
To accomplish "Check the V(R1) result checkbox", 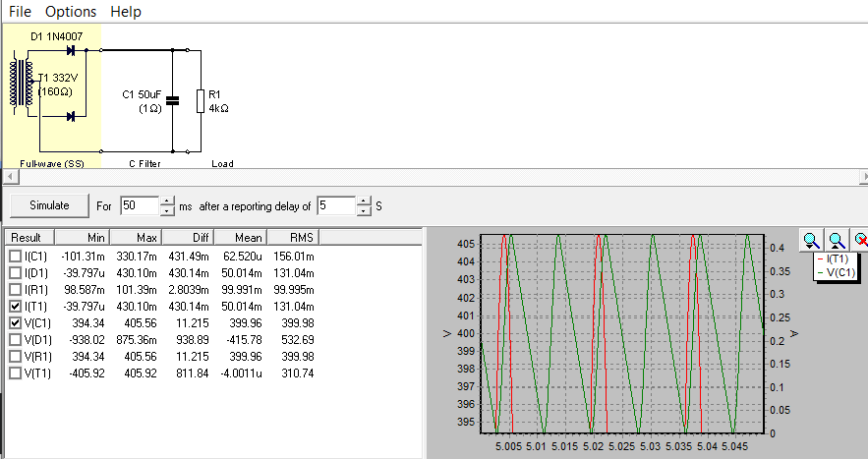I will pyautogui.click(x=15, y=356).
